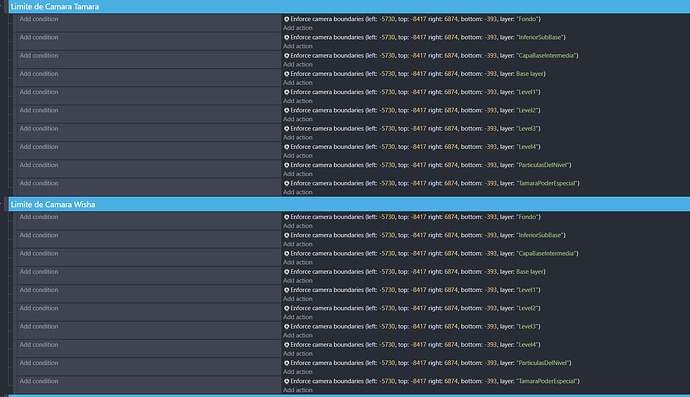Click camera action icon for Wisha group's "ParticulasDelNivel" row
The image size is (690, 397).
click(286, 363)
